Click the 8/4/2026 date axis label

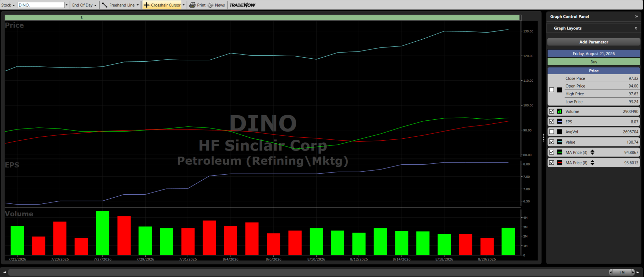(x=231, y=259)
